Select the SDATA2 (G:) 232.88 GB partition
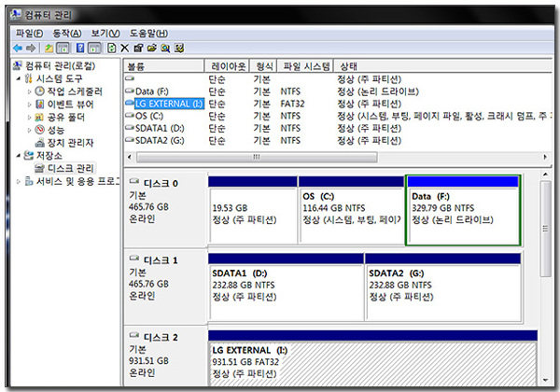 pos(443,287)
